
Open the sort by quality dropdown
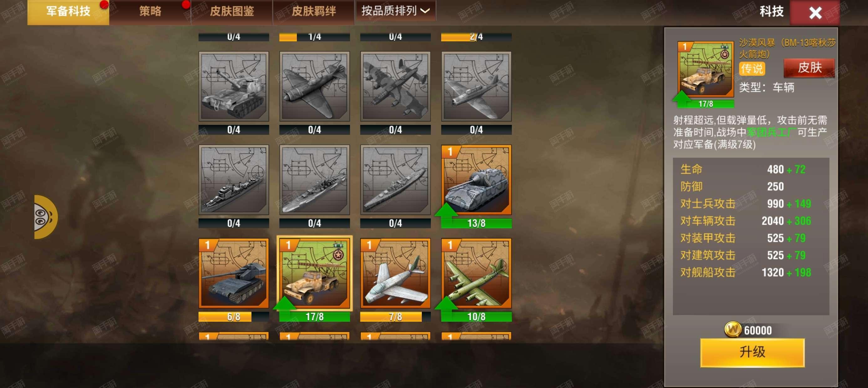(395, 11)
